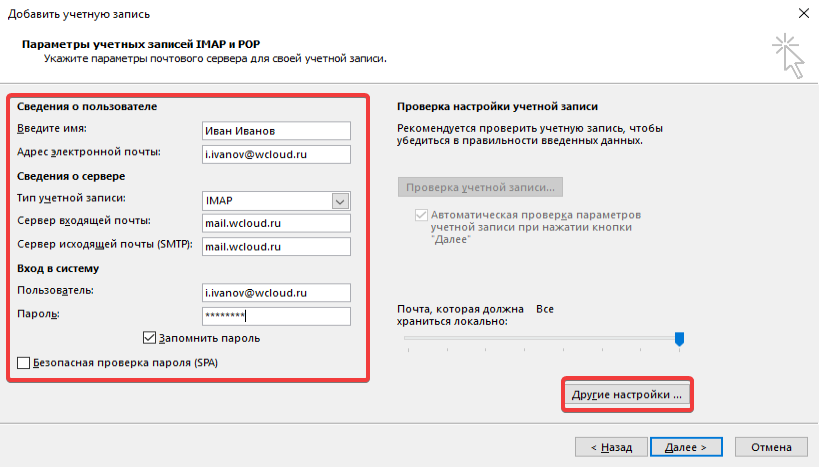Open the account type IMAP dropdown

341,200
